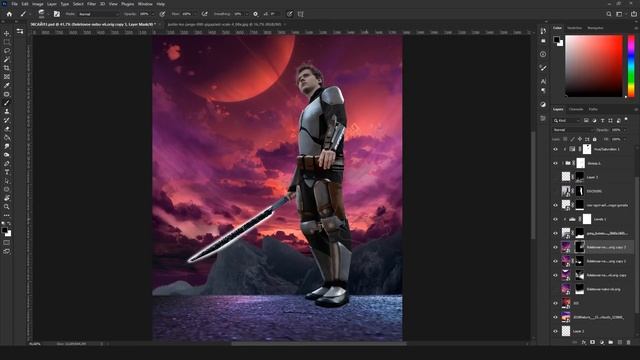Image resolution: width=640 pixels, height=360 pixels.
Task: Click the foreground color swatch in Color panel
Action: click(x=556, y=40)
